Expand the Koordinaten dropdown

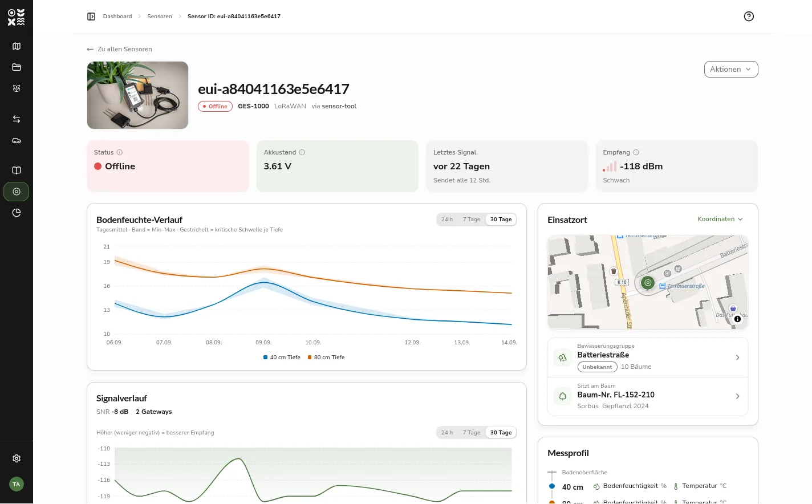(720, 219)
